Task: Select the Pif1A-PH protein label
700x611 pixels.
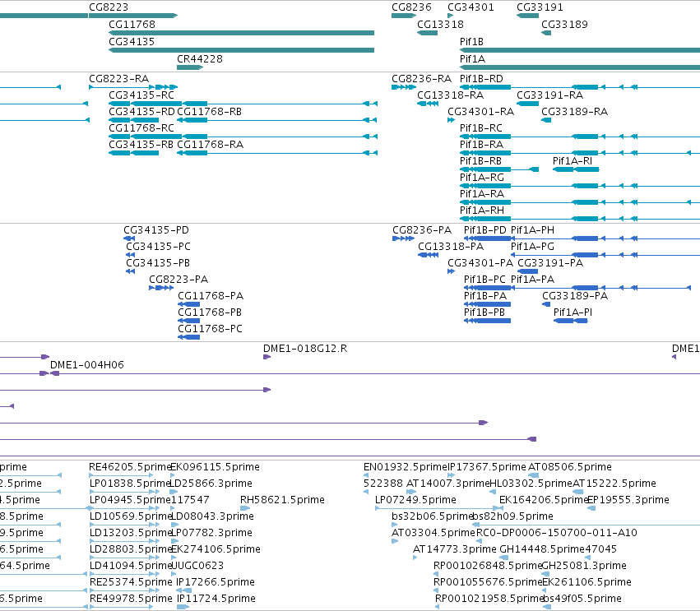Action: 532,230
